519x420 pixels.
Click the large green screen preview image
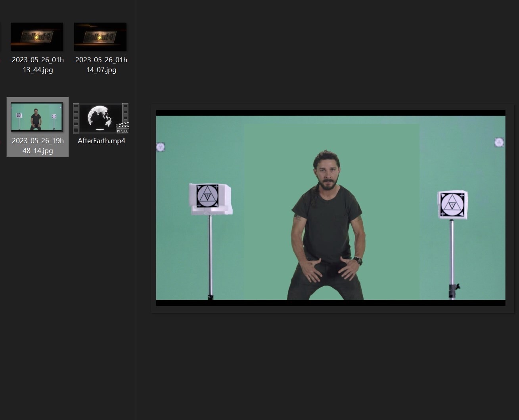pos(331,208)
